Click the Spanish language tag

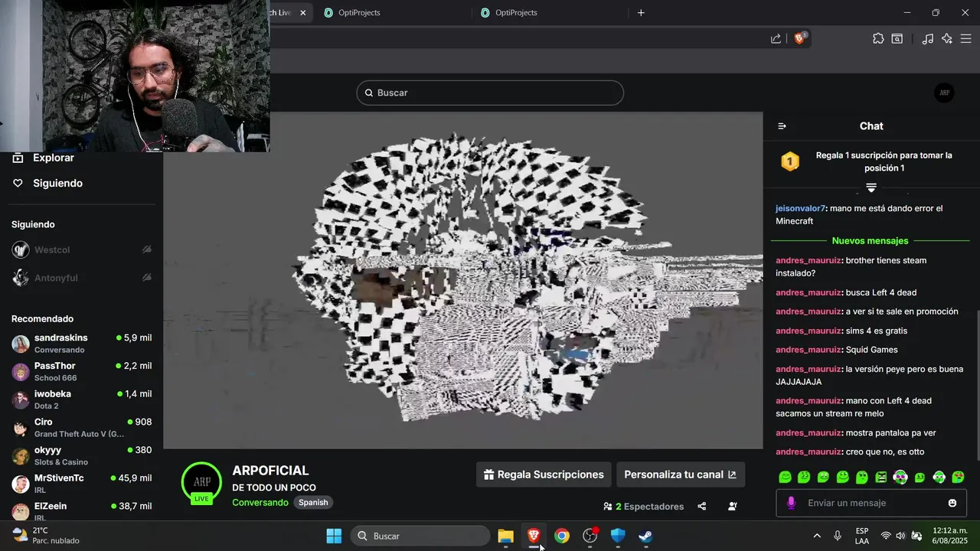click(x=313, y=503)
